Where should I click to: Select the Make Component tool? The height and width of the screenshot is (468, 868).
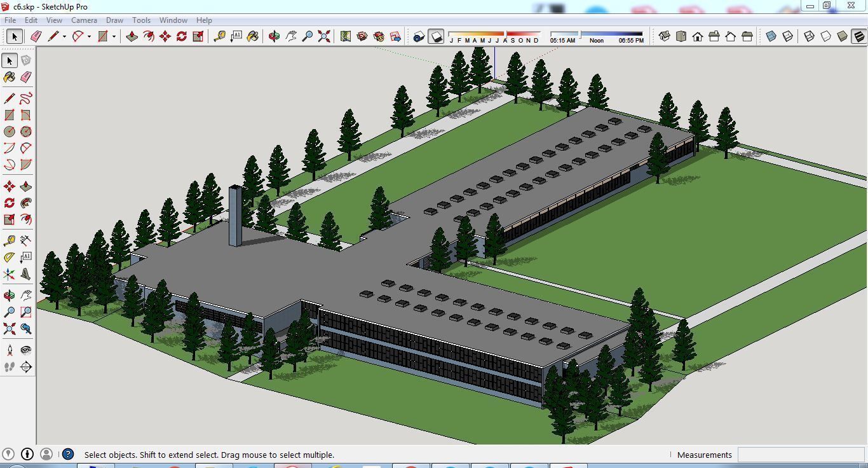click(x=26, y=60)
